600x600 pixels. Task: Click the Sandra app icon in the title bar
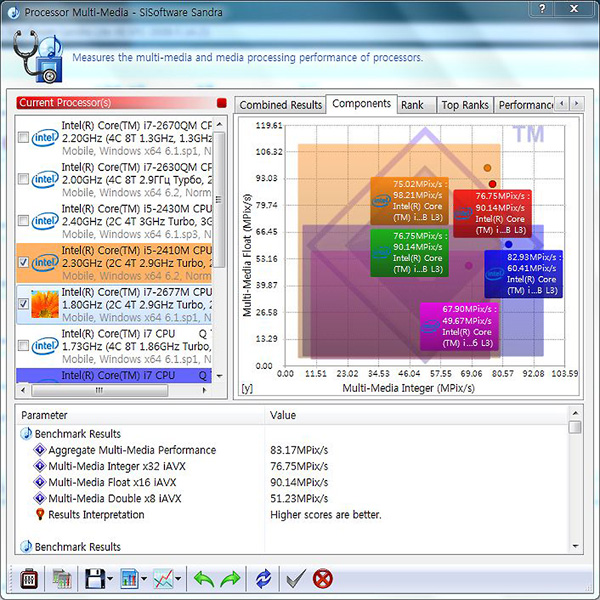click(x=14, y=12)
